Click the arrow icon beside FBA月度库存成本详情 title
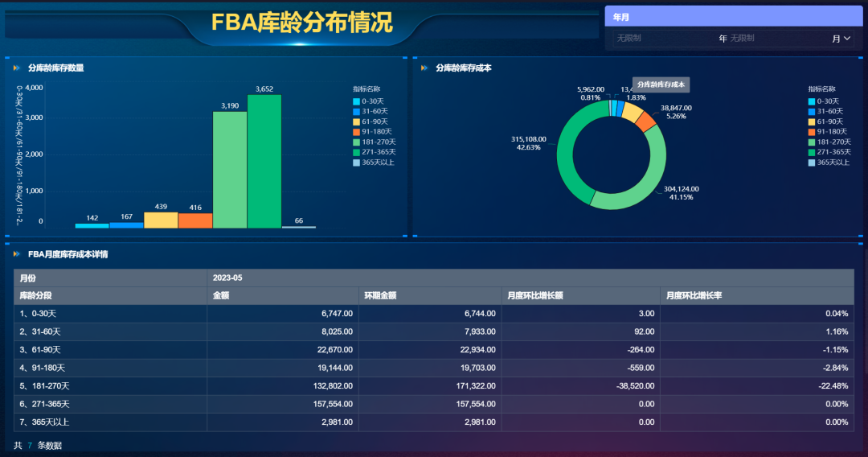The height and width of the screenshot is (457, 868). 17,254
